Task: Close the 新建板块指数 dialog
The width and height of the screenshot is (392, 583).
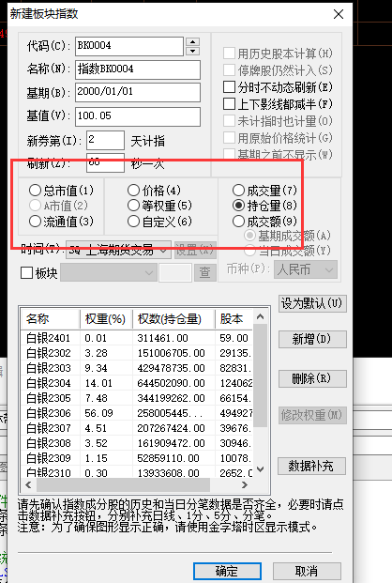Action: (x=339, y=14)
